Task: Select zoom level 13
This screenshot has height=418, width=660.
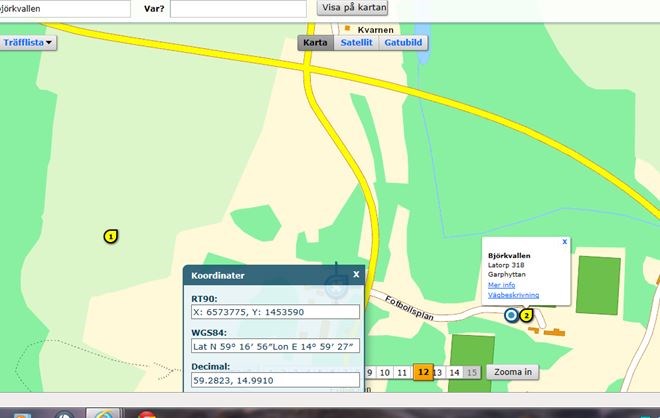Action: pos(438,372)
